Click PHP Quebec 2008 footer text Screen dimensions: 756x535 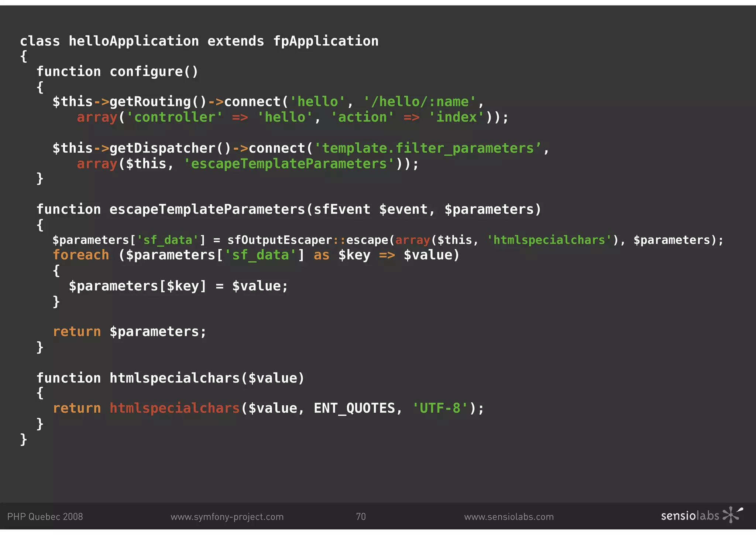45,517
